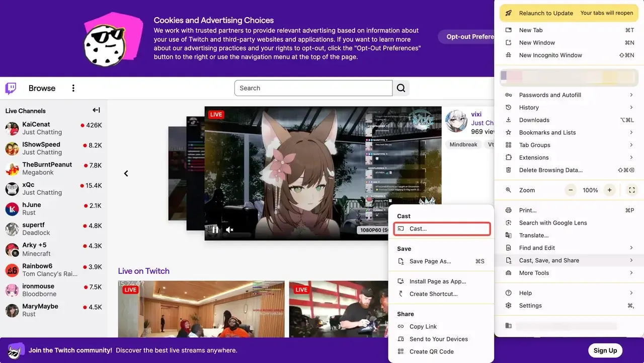This screenshot has height=363, width=644.
Task: Expand the Tab Groups submenu
Action: click(631, 145)
